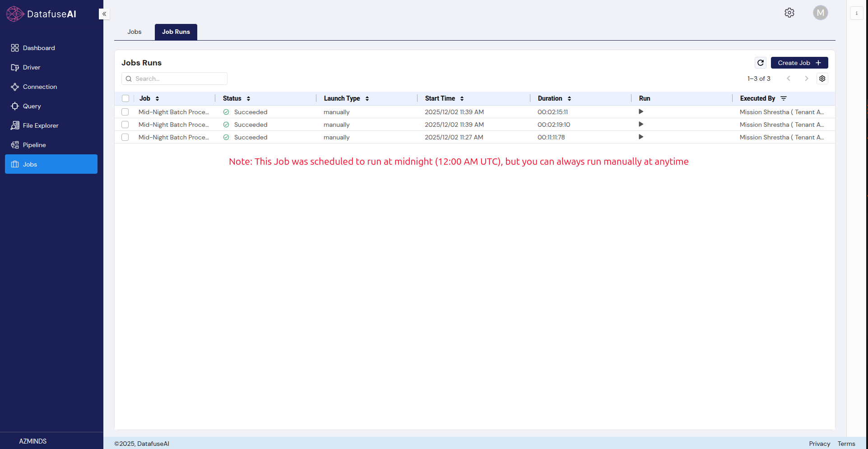Open the user avatar M icon

[x=820, y=13]
